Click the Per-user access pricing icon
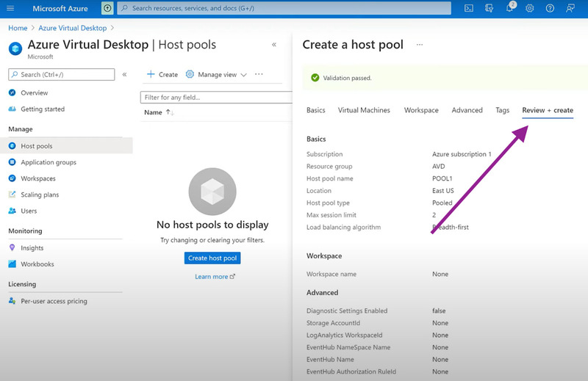Screen dimensions: 588x381 tap(12, 301)
